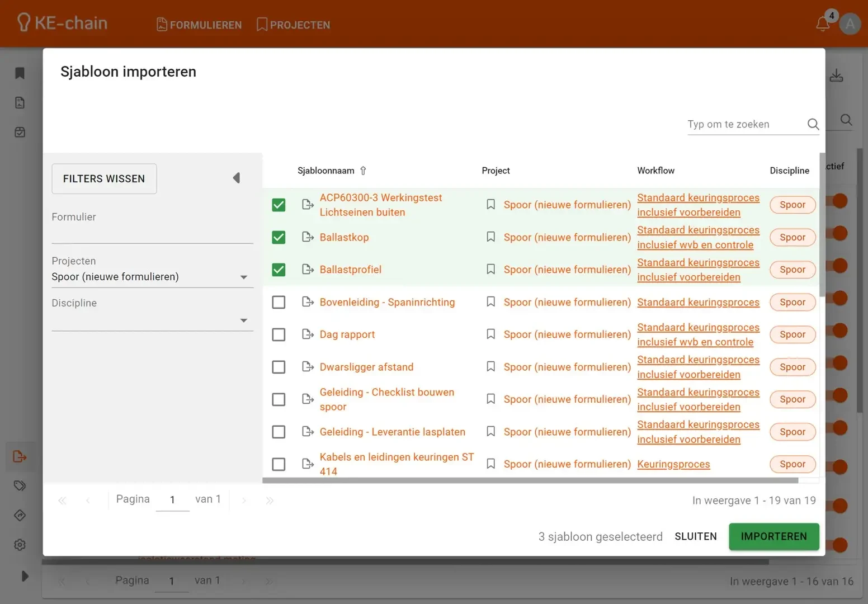Click the Keuringsproces workflow link

pyautogui.click(x=673, y=464)
